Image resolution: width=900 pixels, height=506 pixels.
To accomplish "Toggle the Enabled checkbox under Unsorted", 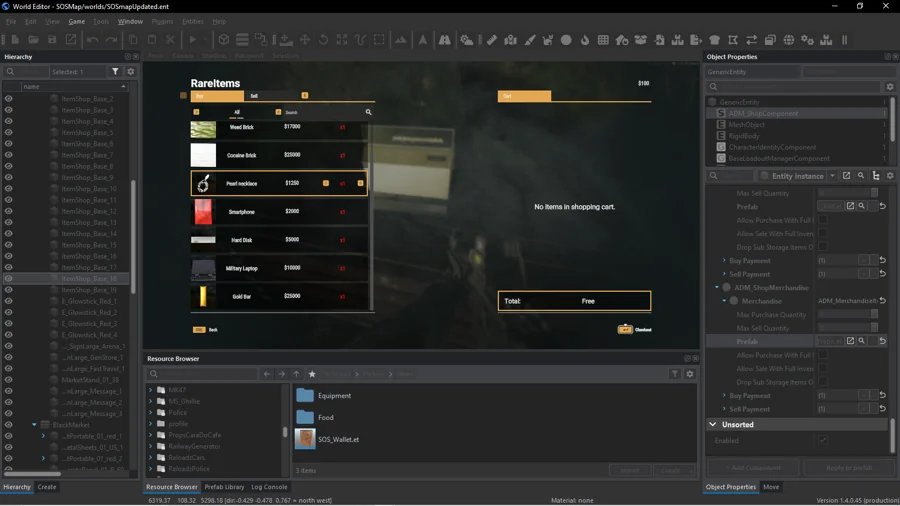I will tap(823, 440).
